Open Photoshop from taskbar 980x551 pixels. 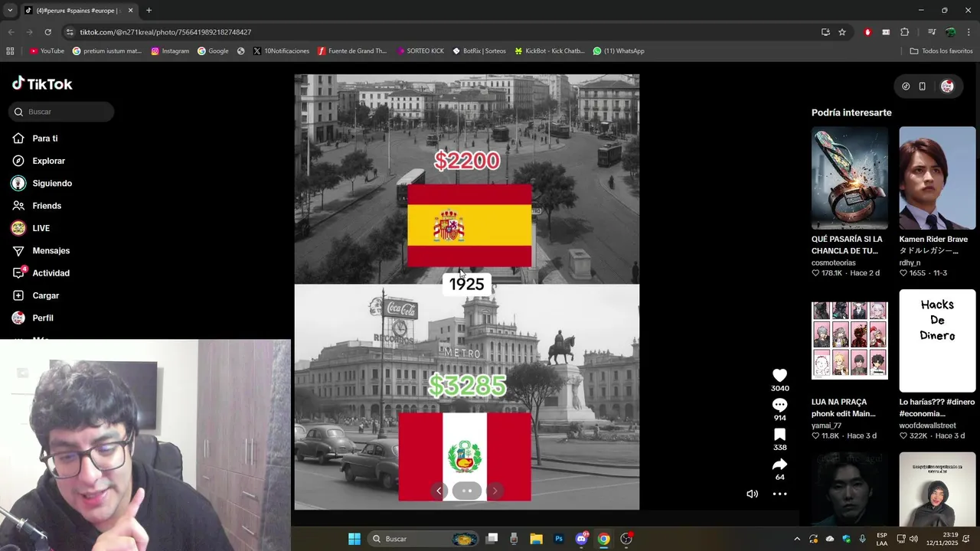[559, 539]
